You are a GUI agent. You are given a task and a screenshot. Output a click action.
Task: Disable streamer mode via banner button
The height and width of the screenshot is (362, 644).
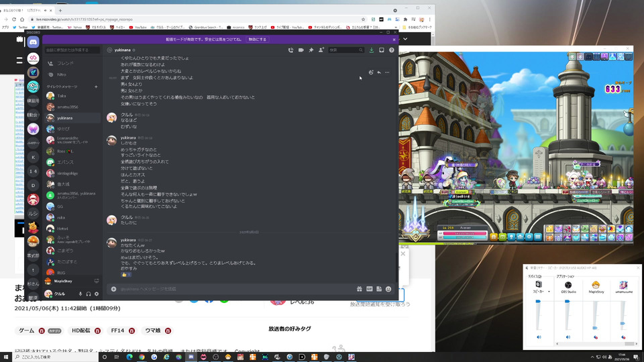[258, 40]
